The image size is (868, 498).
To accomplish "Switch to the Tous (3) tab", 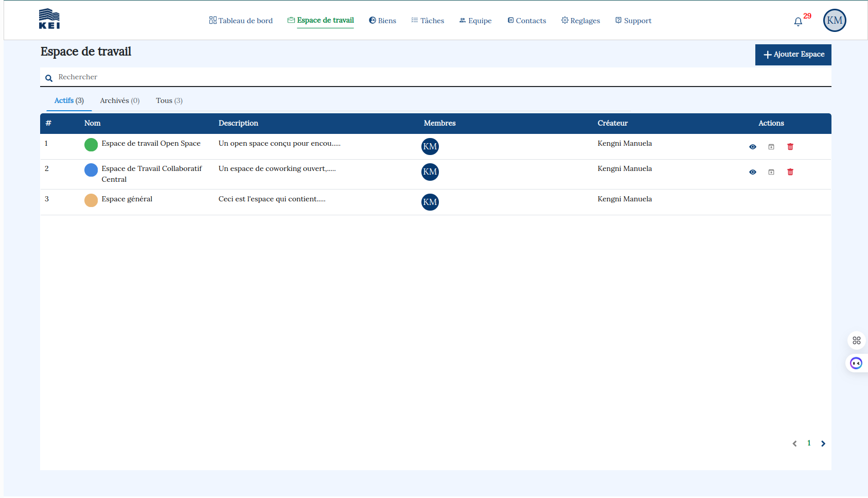I will 169,100.
